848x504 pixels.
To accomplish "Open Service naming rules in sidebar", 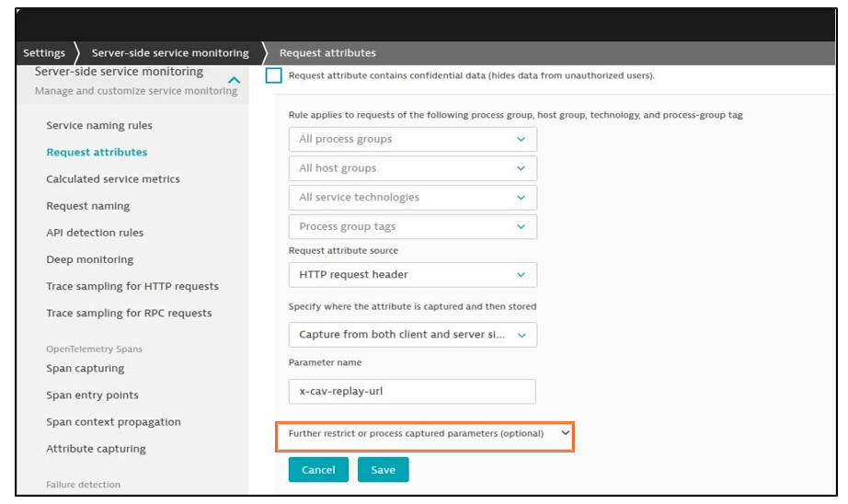I will [x=99, y=125].
